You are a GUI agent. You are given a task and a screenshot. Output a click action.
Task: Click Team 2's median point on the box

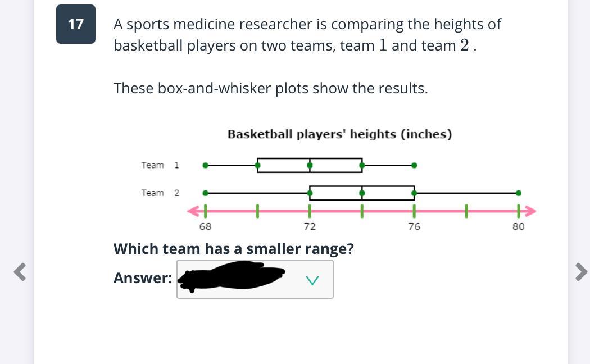pos(362,193)
